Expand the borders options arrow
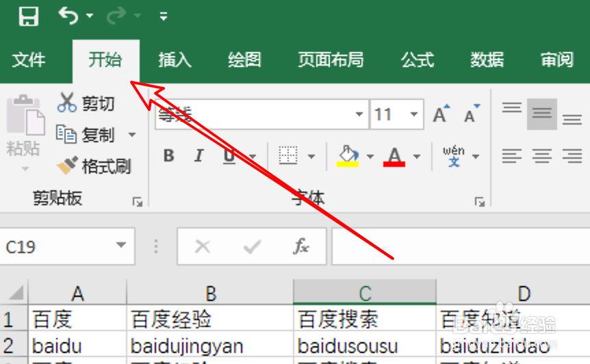This screenshot has width=590, height=364. tap(311, 157)
